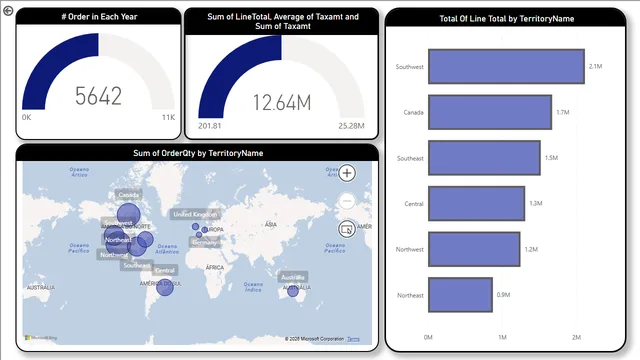Click the Germany map label
Image resolution: width=640 pixels, height=360 pixels.
pos(204,242)
